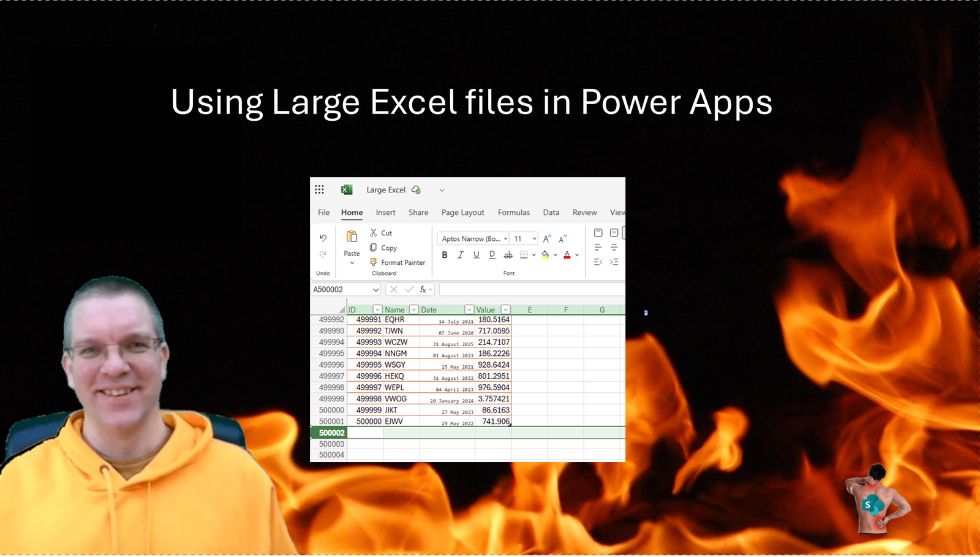Switch to the Insert ribbon tab
Viewport: 980px width, 557px height.
pyautogui.click(x=385, y=213)
